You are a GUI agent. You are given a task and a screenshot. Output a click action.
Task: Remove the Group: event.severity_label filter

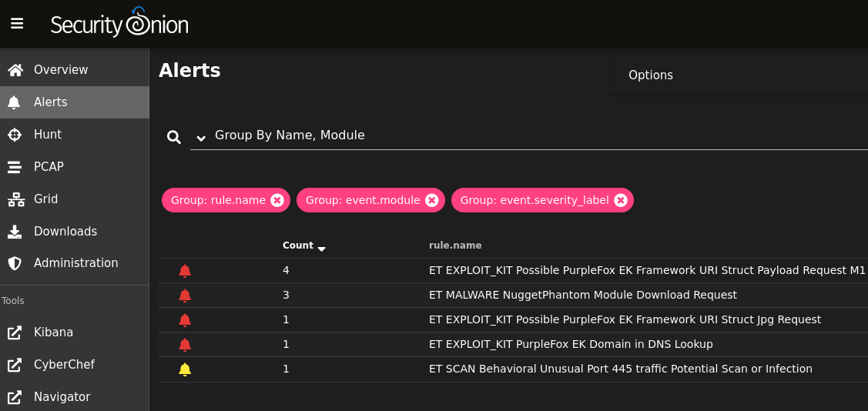coord(621,200)
